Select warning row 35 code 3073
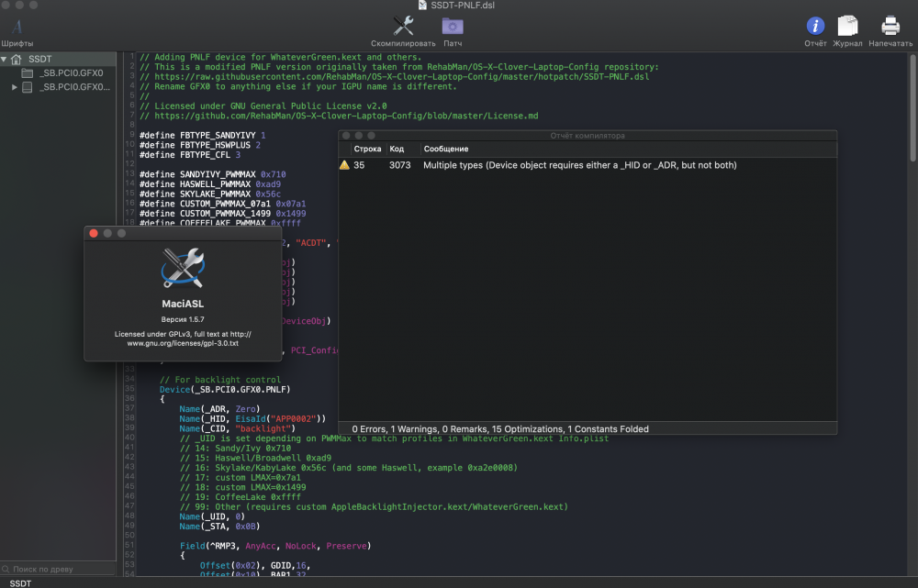Screen dimensions: 918x588 588,165
